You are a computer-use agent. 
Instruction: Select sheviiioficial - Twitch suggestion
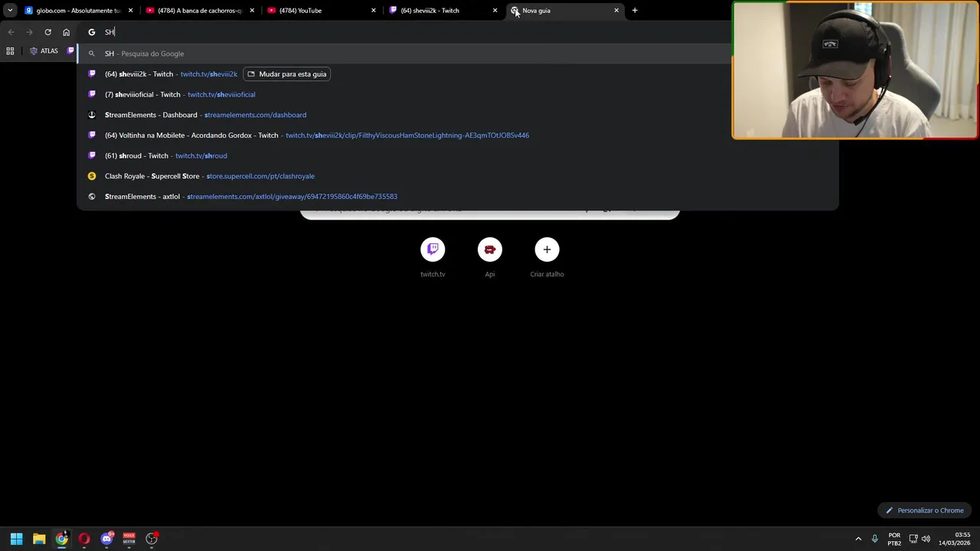tap(458, 94)
